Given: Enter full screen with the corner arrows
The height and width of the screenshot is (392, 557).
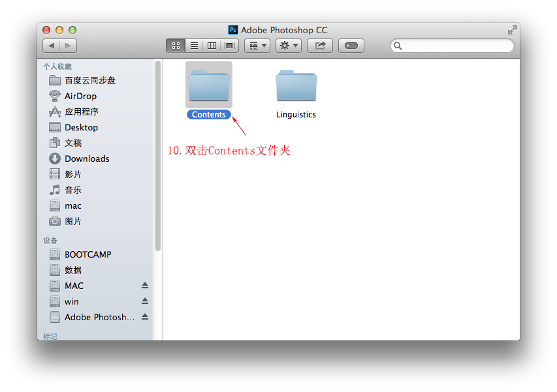Looking at the screenshot, I should tap(512, 30).
